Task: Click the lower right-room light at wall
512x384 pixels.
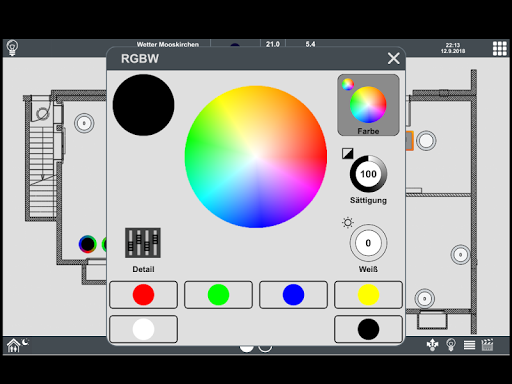Action: 460,255
